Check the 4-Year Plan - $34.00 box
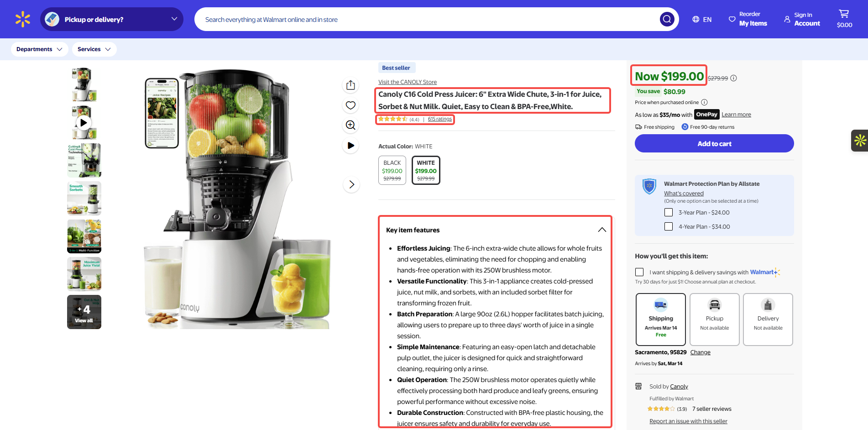Screen dimensions: 868x430 [669, 226]
